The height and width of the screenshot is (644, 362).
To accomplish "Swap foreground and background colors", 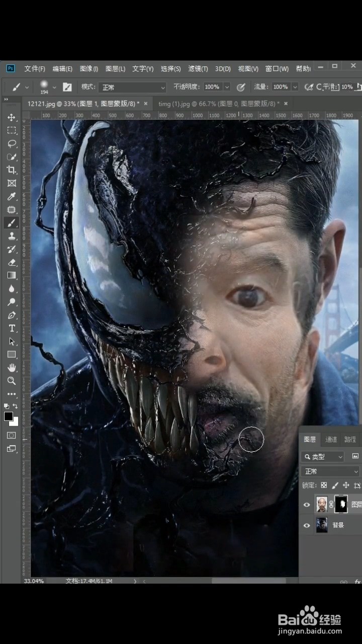I will point(16,406).
